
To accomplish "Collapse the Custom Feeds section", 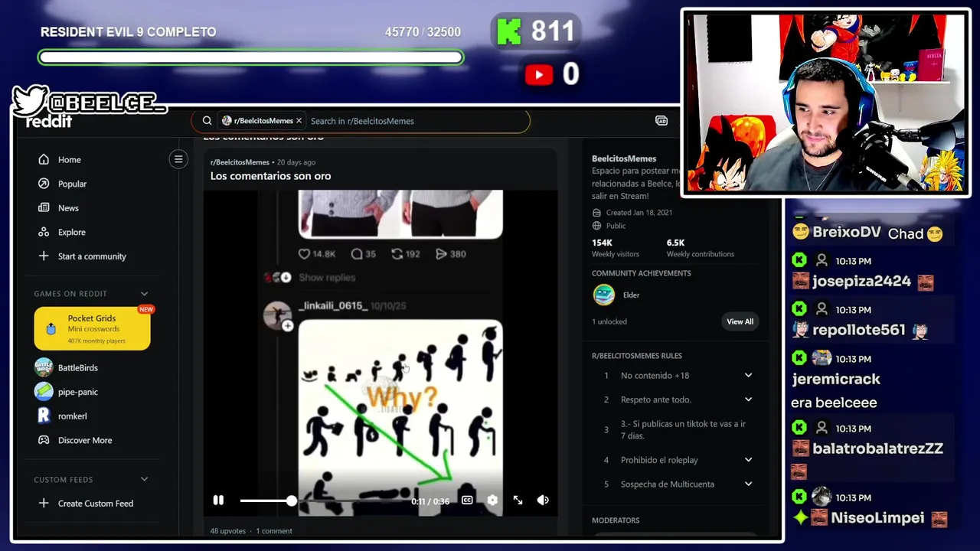I will coord(144,480).
